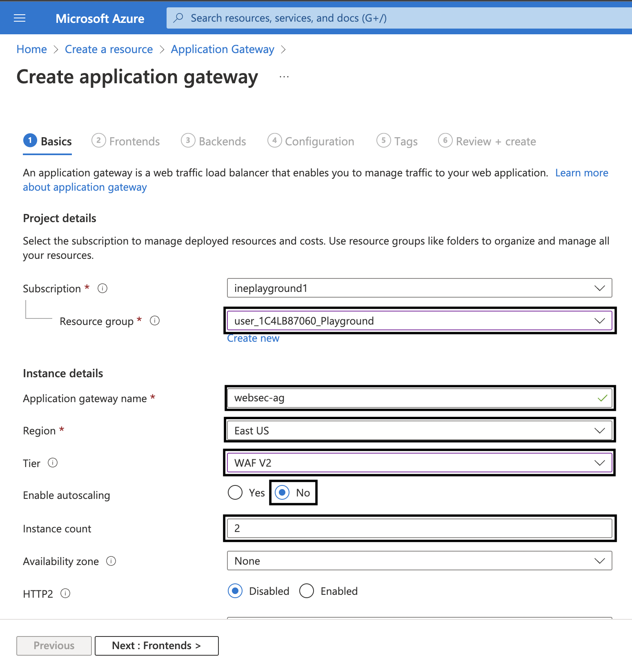Expand the Subscription dropdown
The width and height of the screenshot is (632, 672).
coord(419,288)
